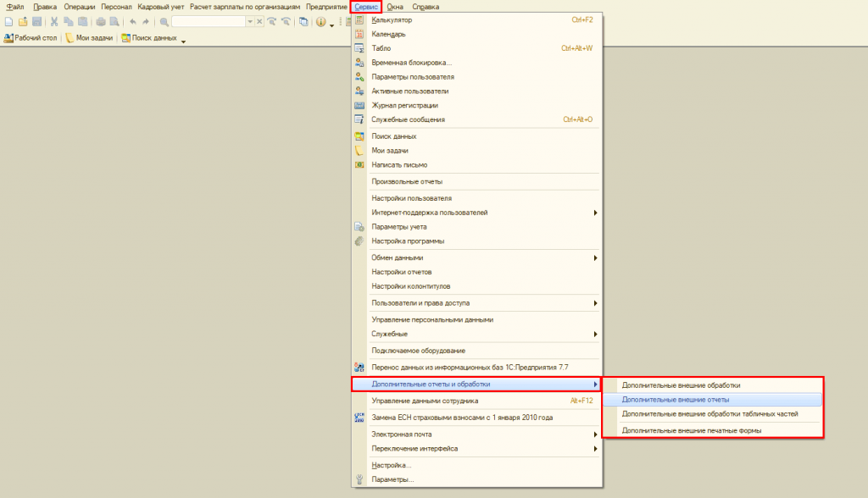This screenshot has height=498, width=868.
Task: Click the Написать письмо envelope icon
Action: point(359,164)
